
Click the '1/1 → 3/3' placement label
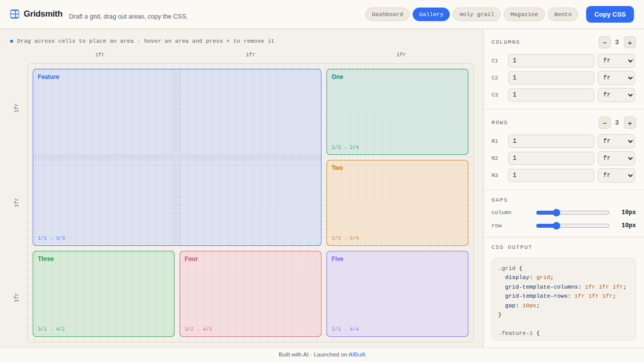(x=51, y=238)
